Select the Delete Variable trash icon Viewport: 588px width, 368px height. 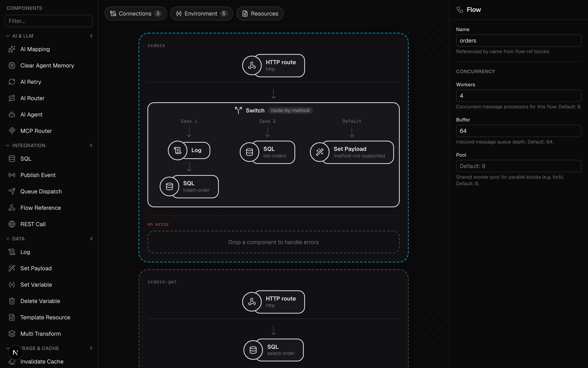(12, 301)
